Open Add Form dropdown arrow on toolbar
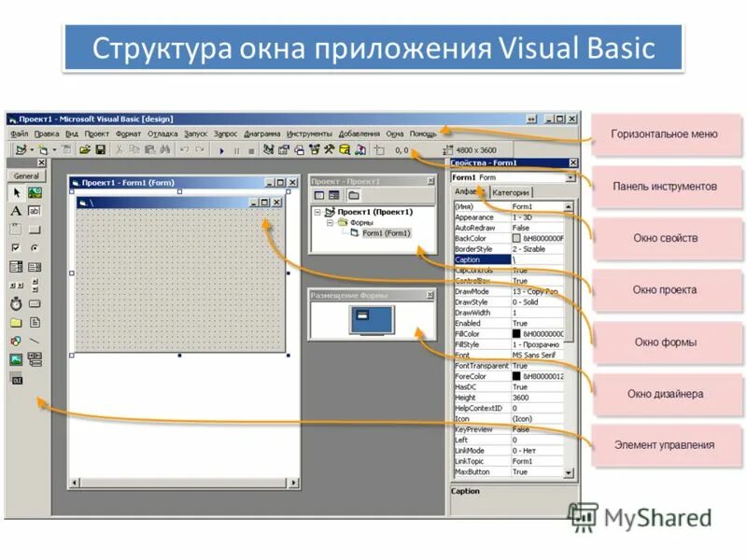 click(54, 150)
